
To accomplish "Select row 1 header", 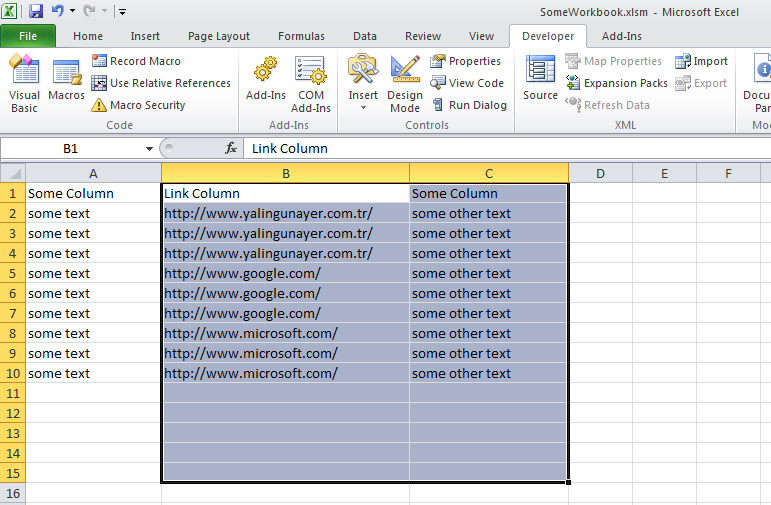I will coord(13,193).
